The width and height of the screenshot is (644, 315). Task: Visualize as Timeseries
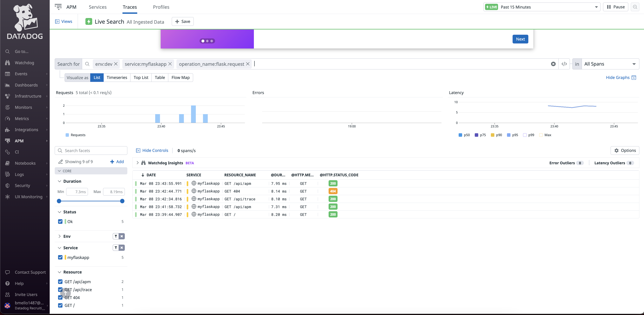pos(117,78)
